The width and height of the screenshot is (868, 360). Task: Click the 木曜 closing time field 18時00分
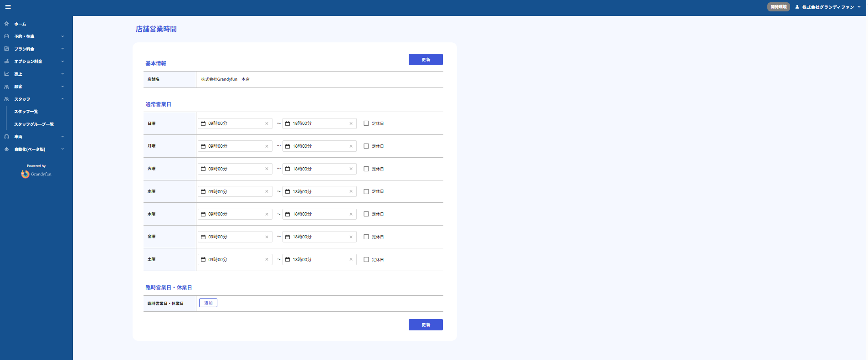(x=317, y=214)
